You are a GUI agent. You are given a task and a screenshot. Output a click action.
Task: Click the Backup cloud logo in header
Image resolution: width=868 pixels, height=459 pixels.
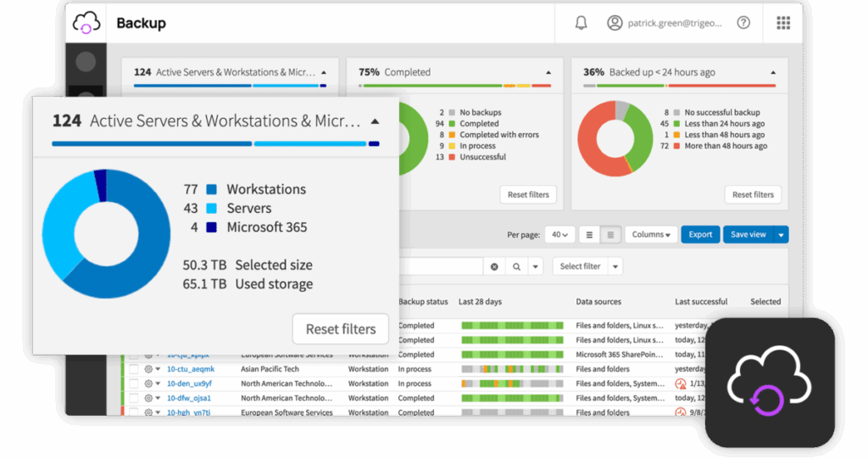pyautogui.click(x=86, y=23)
